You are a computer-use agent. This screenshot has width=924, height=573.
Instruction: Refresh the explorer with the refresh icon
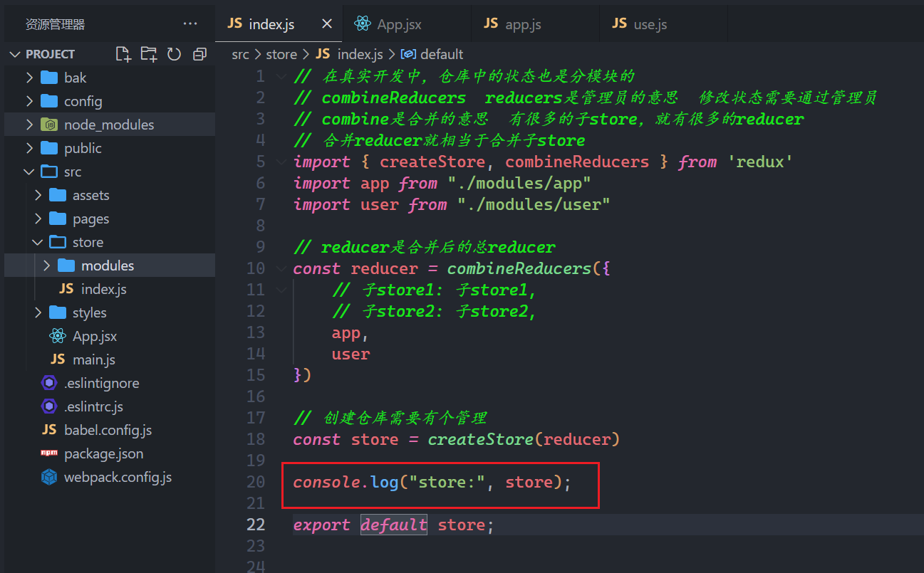point(174,54)
